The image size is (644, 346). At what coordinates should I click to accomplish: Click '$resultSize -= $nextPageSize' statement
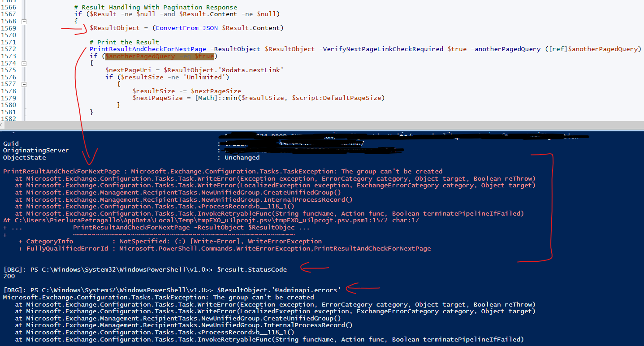(187, 91)
